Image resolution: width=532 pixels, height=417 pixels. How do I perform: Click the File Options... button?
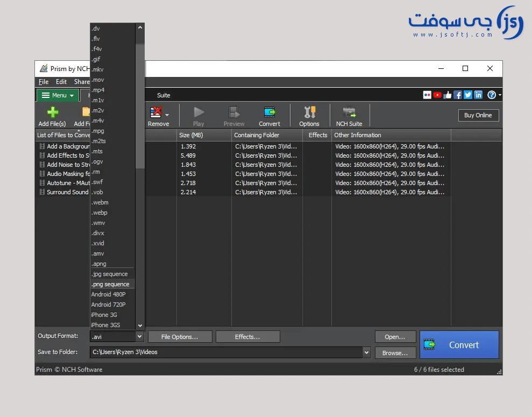(180, 337)
